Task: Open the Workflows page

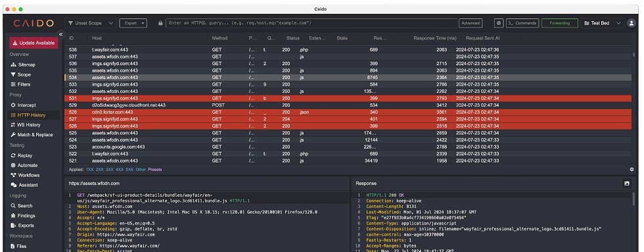Action: coord(25,175)
